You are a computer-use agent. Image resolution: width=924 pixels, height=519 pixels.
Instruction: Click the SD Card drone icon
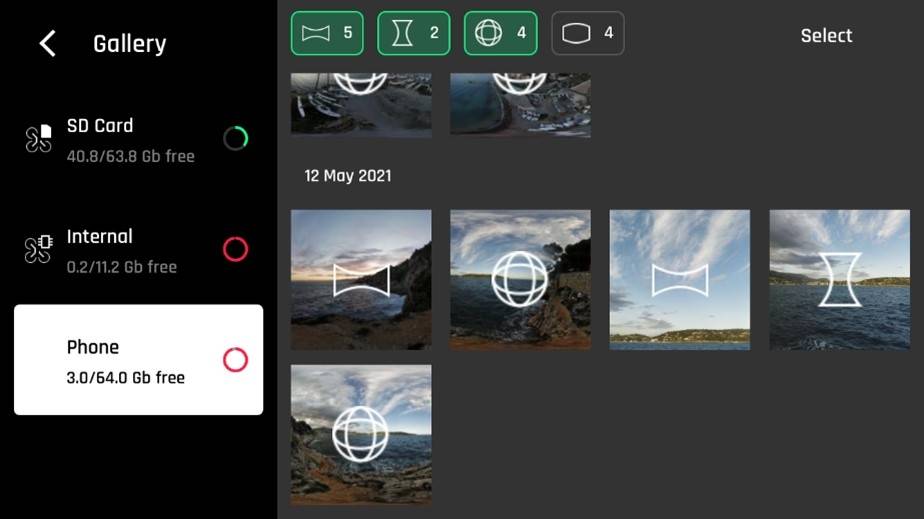pos(38,139)
